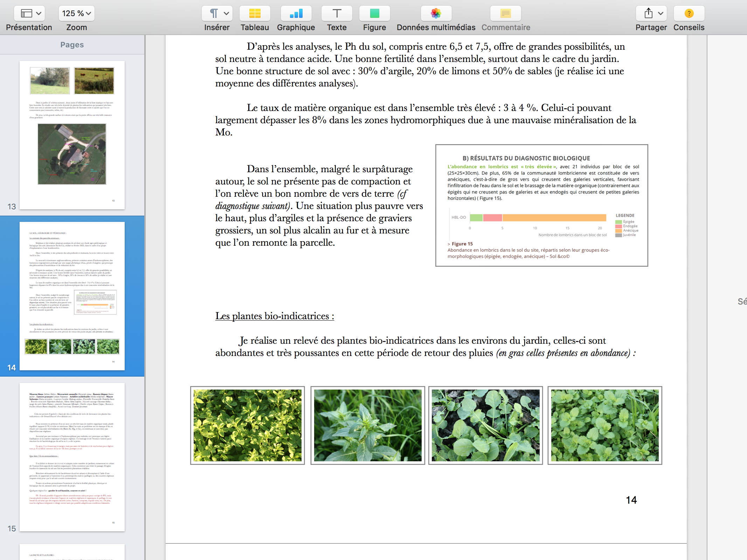Viewport: 747px width, 560px height.
Task: Add a text box with Texte
Action: [337, 14]
